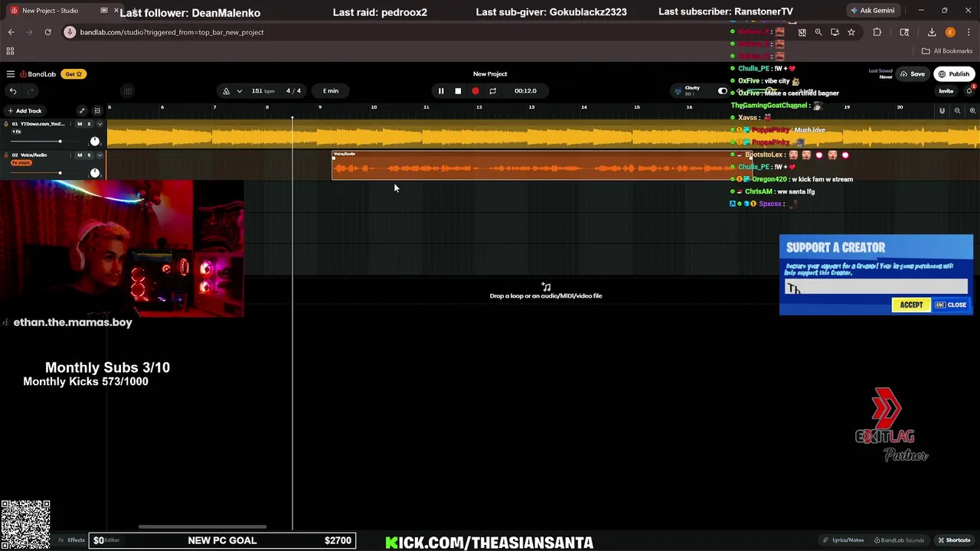Expand track 01 options chevron
The image size is (980, 551).
[x=99, y=124]
